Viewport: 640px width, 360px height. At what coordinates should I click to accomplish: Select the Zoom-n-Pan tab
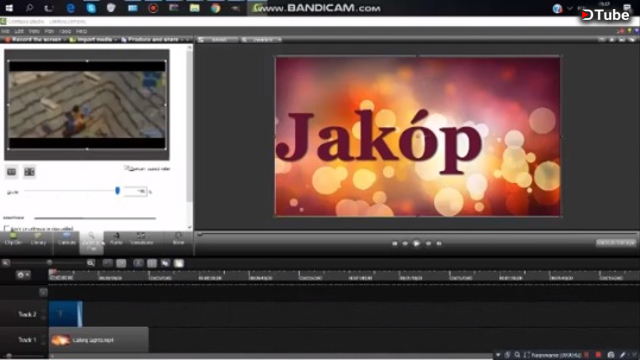pyautogui.click(x=91, y=242)
